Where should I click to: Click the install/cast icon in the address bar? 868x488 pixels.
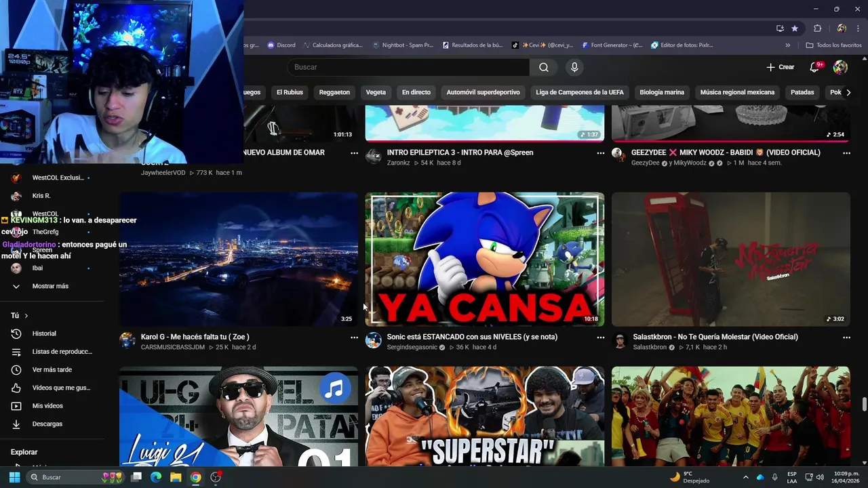pos(780,28)
